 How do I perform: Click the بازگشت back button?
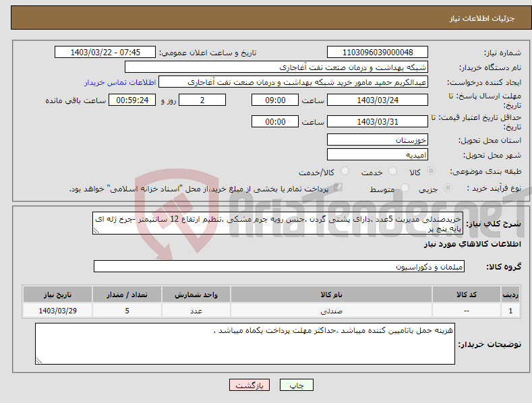coord(249,385)
